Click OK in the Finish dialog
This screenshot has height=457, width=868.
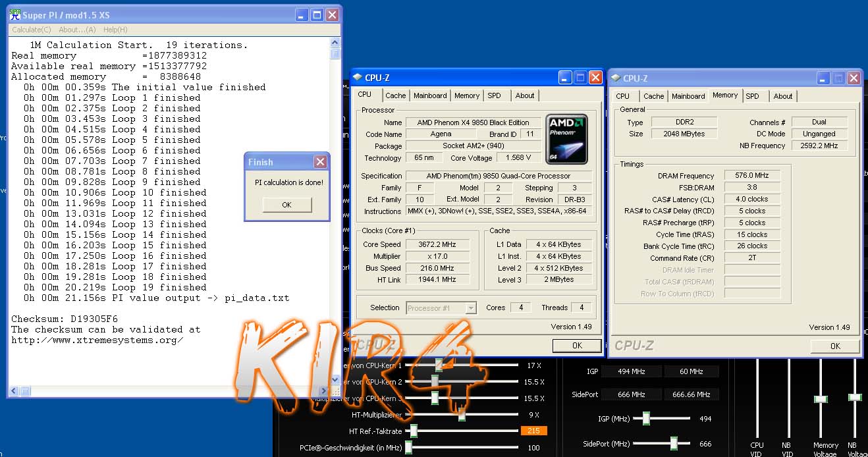point(286,205)
